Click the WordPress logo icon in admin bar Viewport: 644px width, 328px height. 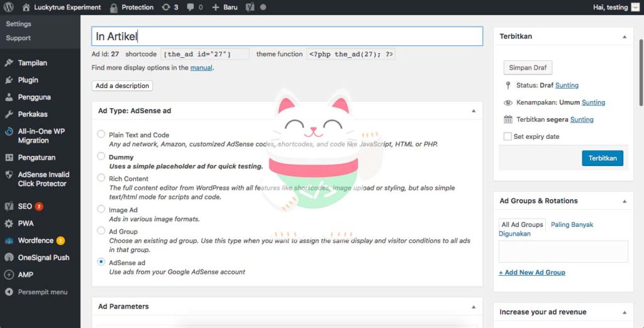pos(8,8)
